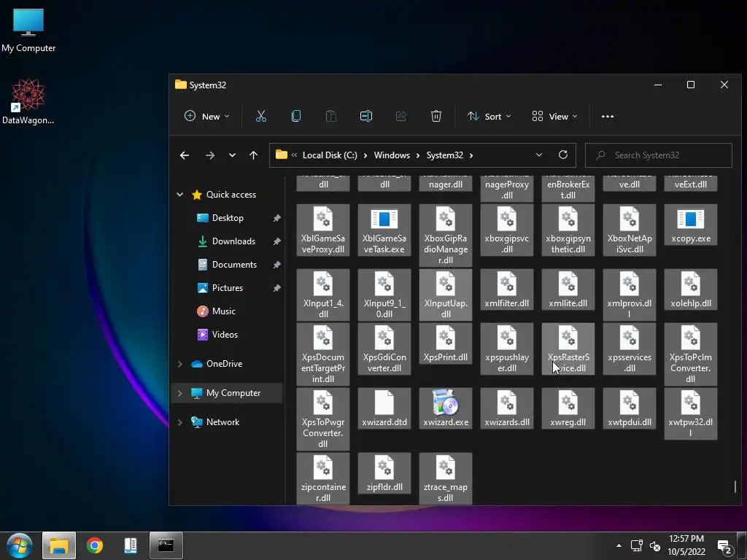This screenshot has width=747, height=560.
Task: Open the See more ellipsis menu
Action: point(608,116)
